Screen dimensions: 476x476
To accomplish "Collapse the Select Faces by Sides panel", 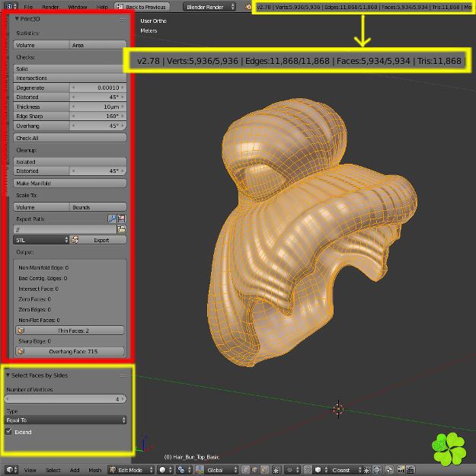I will [x=8, y=375].
